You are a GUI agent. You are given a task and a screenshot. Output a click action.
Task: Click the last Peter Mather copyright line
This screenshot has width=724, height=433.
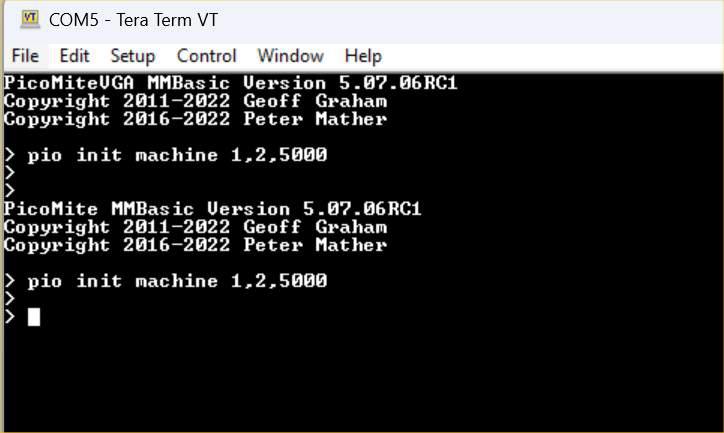(195, 245)
